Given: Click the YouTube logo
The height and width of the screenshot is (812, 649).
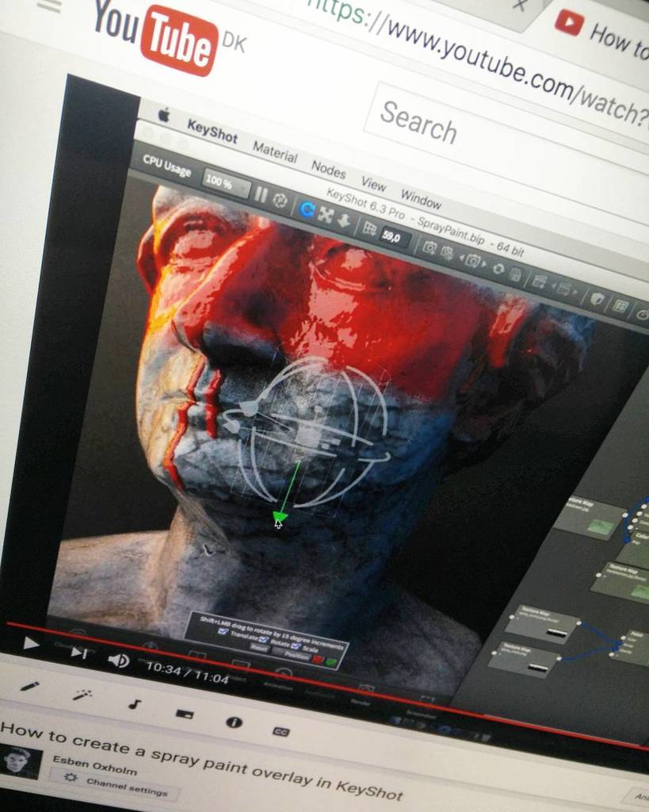Looking at the screenshot, I should (x=155, y=37).
